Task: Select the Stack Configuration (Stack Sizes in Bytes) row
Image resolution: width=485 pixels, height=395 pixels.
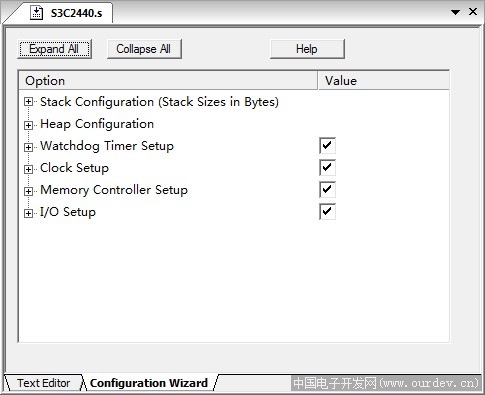Action: tap(159, 102)
